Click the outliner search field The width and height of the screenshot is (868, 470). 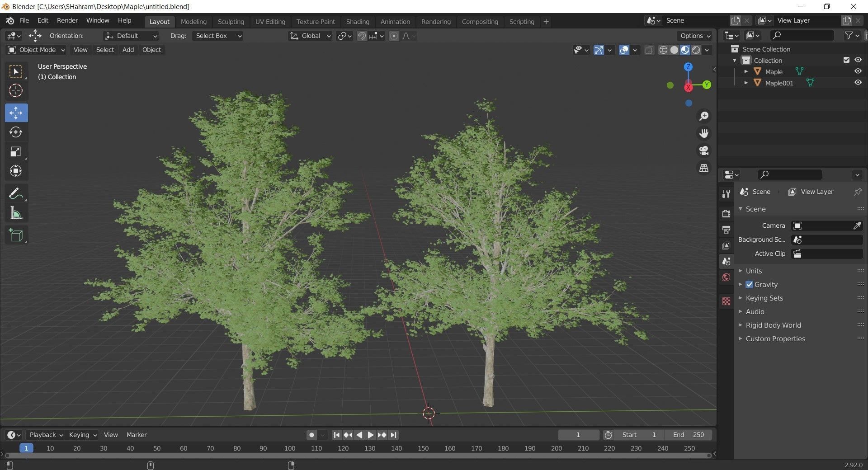[802, 35]
